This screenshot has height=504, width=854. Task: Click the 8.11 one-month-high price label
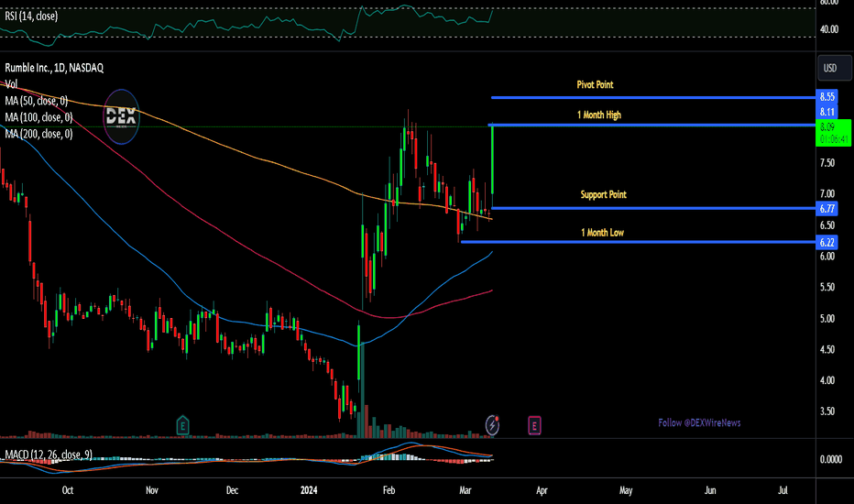point(827,112)
